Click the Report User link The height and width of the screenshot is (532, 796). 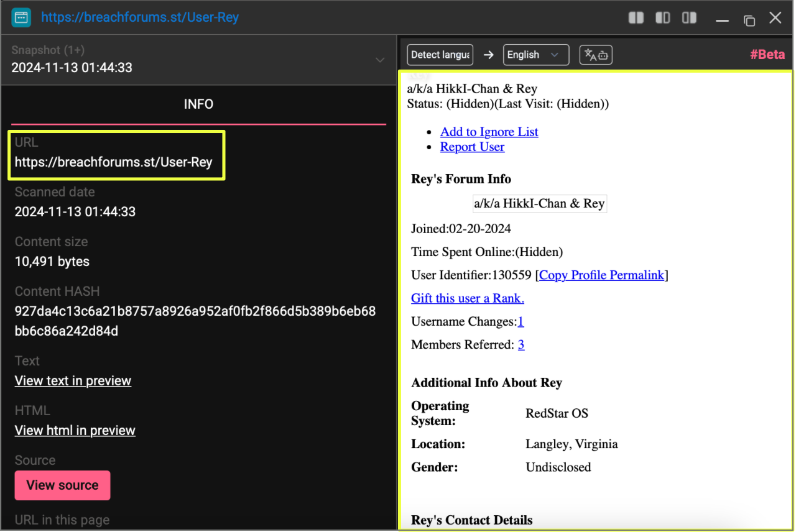pos(472,147)
